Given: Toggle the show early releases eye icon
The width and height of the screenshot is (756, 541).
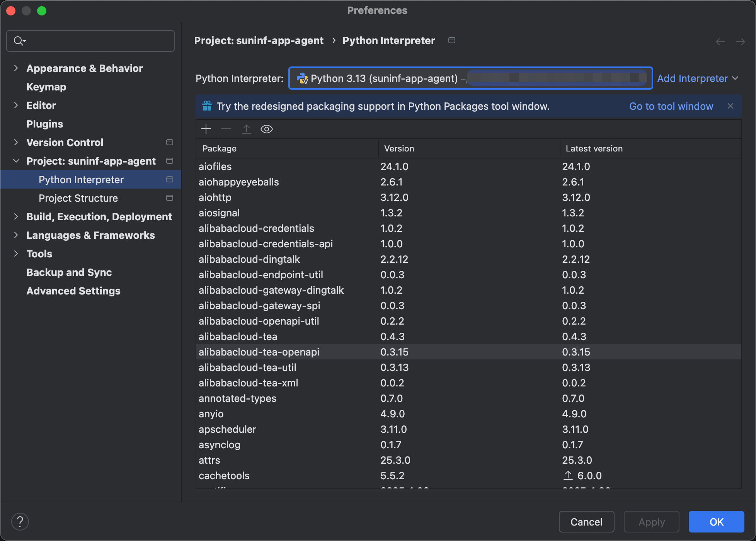Looking at the screenshot, I should (267, 129).
